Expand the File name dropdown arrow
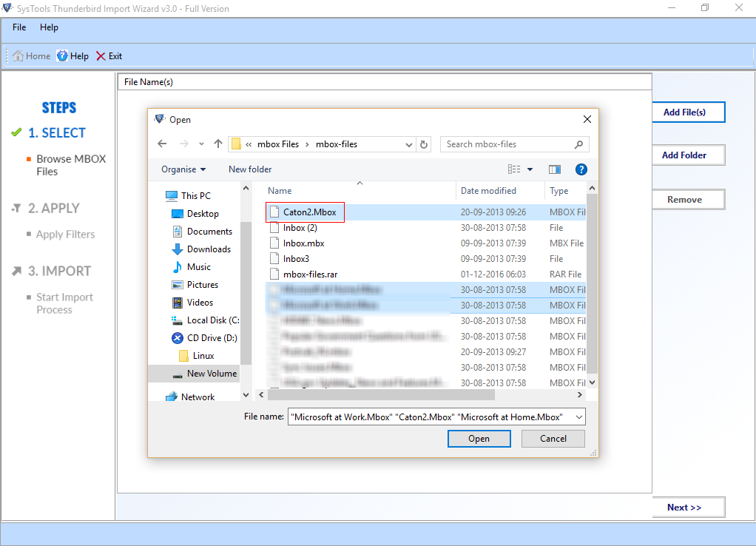Viewport: 756px width, 546px height. coord(579,417)
